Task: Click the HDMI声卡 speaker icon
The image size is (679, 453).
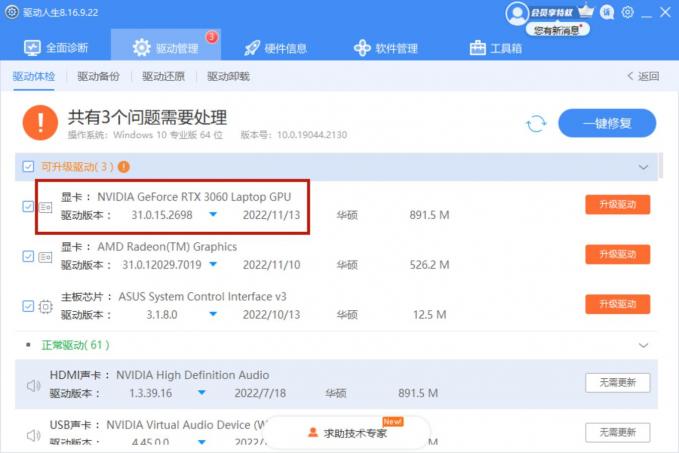Action: click(x=34, y=385)
